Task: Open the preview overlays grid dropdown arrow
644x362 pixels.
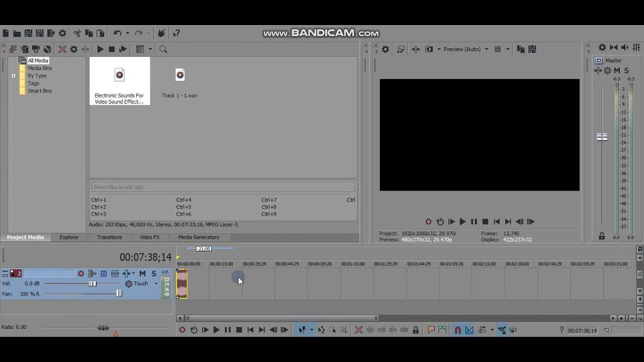Action: pyautogui.click(x=508, y=49)
